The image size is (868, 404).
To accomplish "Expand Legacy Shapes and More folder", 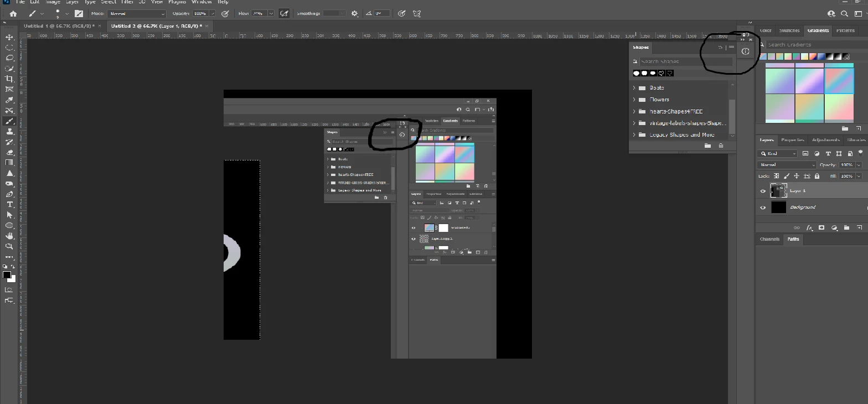I will click(x=634, y=135).
